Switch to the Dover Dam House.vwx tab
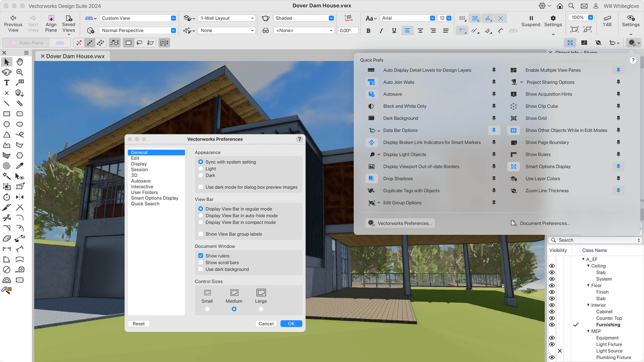Viewport: 644px width, 362px height. tap(75, 56)
